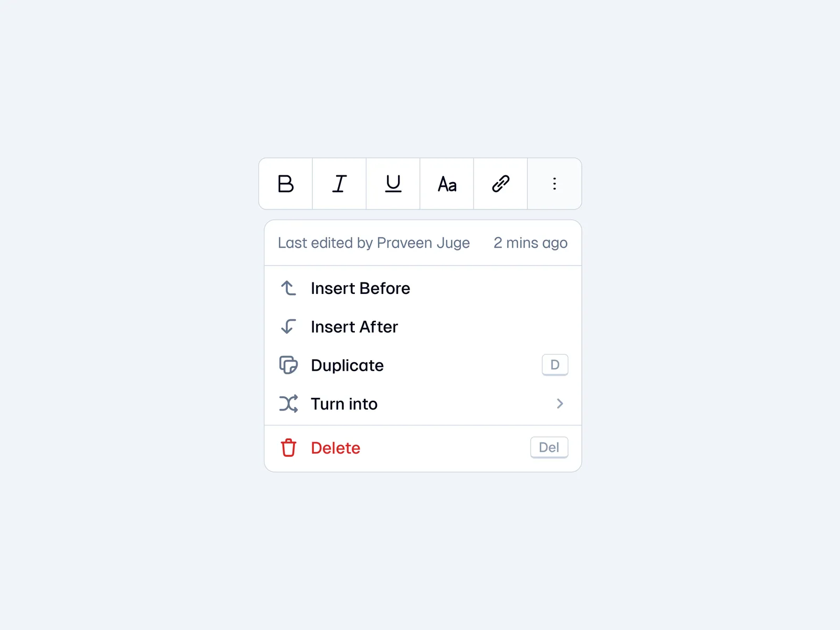Viewport: 840px width, 630px height.
Task: Click the insert link chain icon
Action: click(500, 184)
